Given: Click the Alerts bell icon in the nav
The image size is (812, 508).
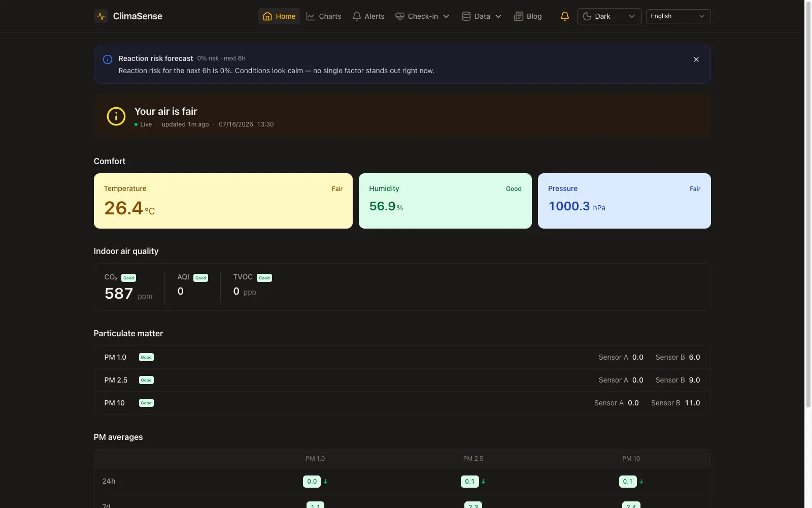Looking at the screenshot, I should 357,16.
